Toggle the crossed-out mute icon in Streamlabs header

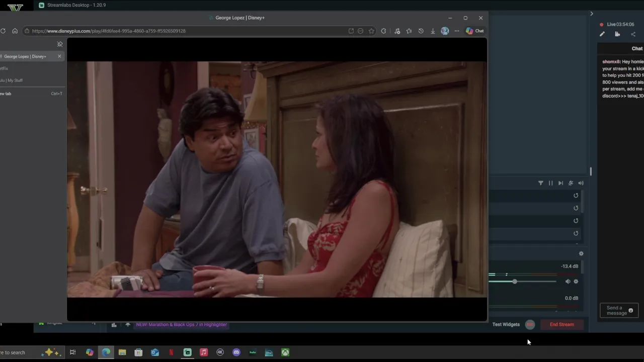tap(571, 183)
